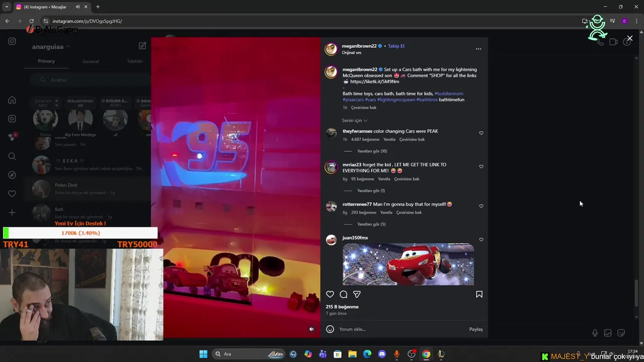The height and width of the screenshot is (362, 644).
Task: Open Instagram logo in the sidebar
Action: point(12,41)
